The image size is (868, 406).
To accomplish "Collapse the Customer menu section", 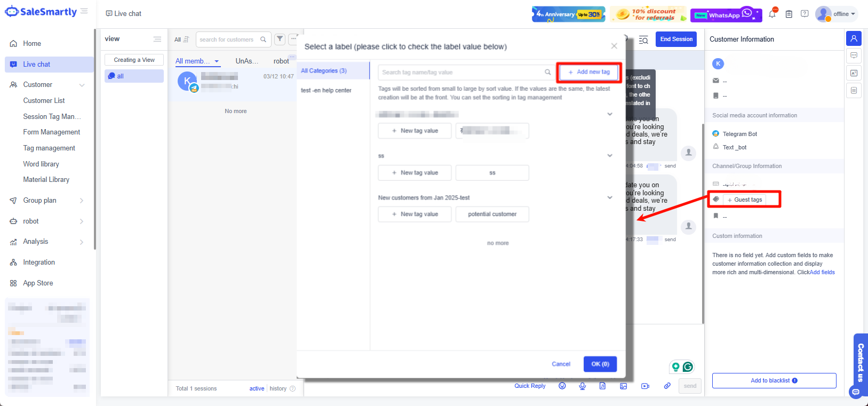I will point(82,85).
